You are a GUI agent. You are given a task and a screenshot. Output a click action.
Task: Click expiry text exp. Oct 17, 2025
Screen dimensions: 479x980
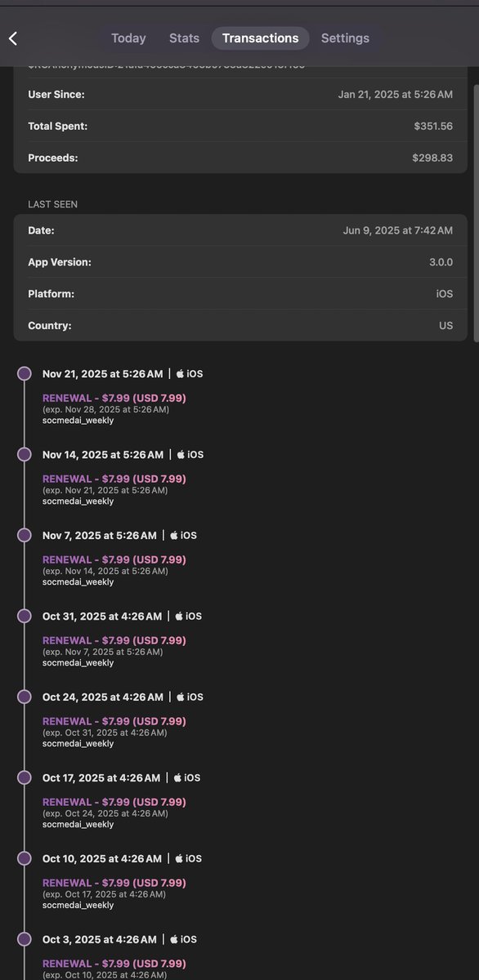[105, 894]
